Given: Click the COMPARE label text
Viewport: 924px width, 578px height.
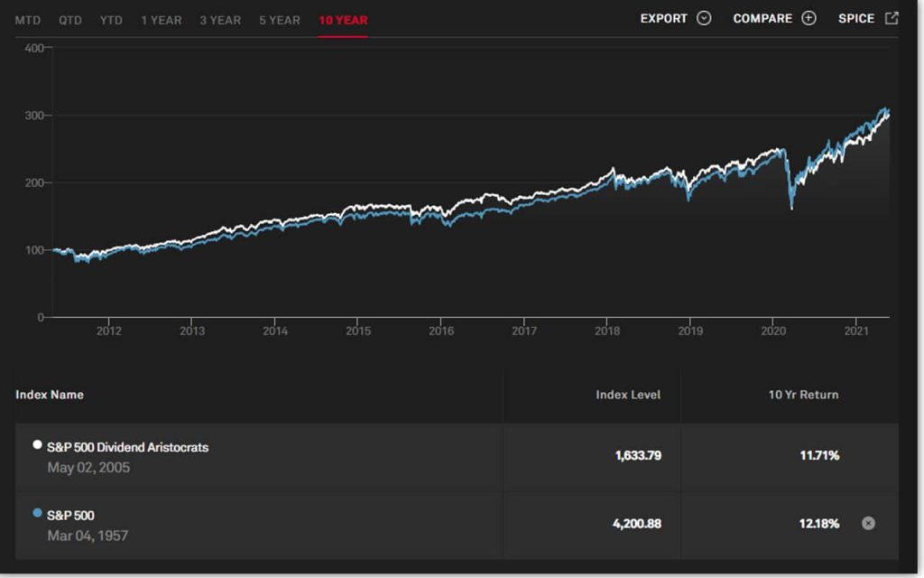Looking at the screenshot, I should [x=762, y=18].
